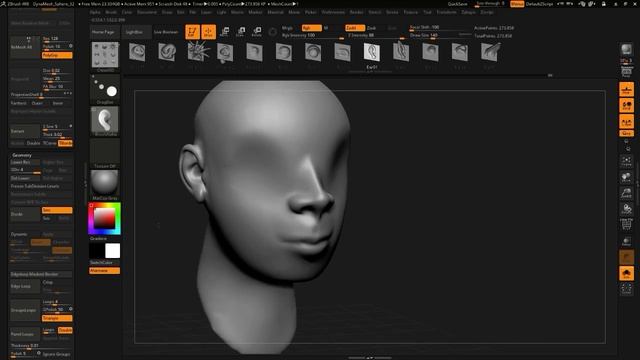
Task: Click the Lower Res button
Action: (25, 162)
